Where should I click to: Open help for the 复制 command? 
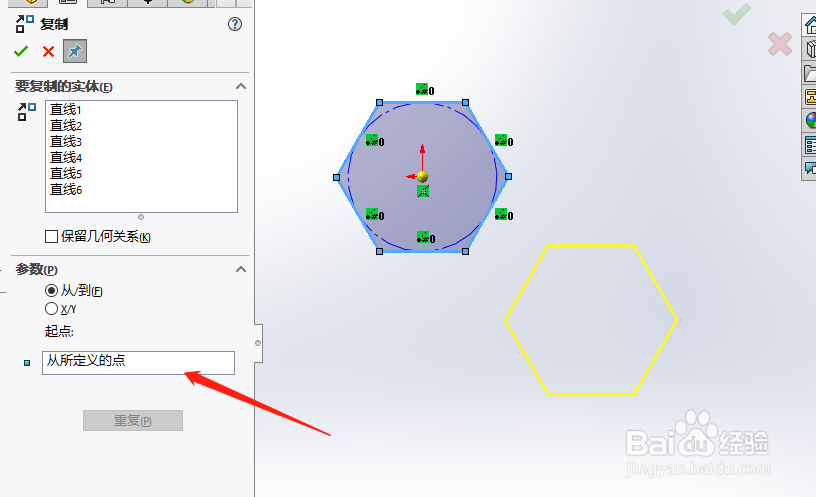point(235,24)
